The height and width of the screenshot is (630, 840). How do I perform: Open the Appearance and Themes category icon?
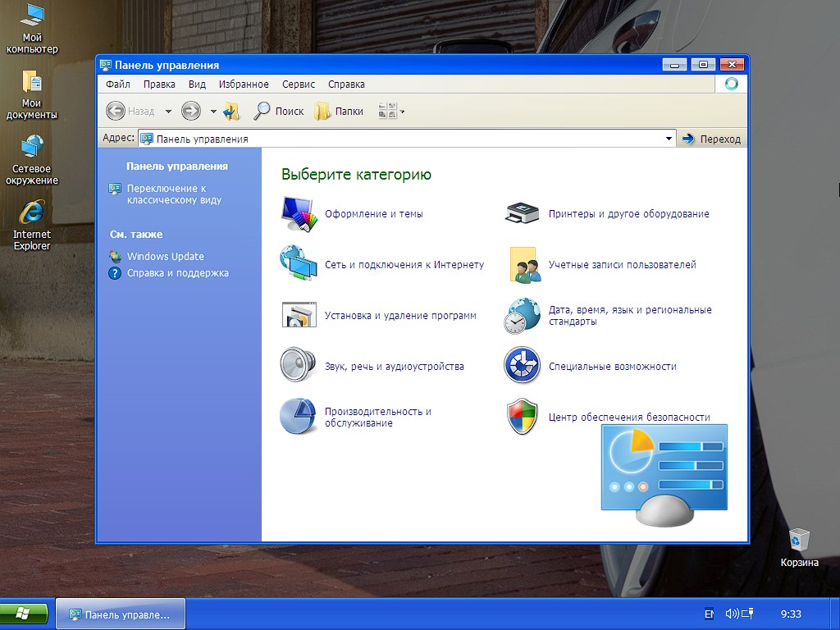pos(299,213)
